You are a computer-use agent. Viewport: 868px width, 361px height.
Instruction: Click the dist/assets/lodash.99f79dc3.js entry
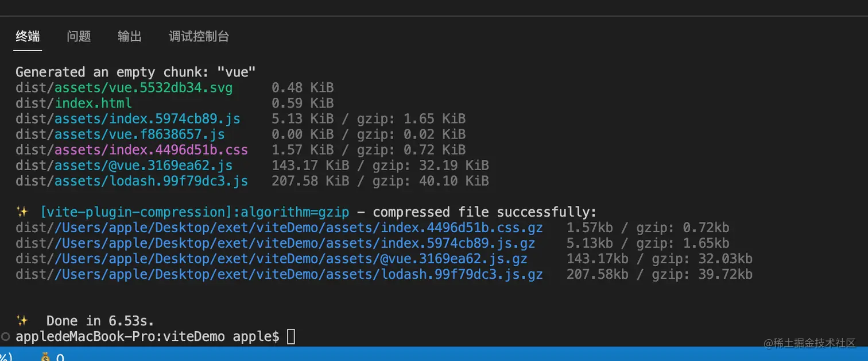point(132,181)
